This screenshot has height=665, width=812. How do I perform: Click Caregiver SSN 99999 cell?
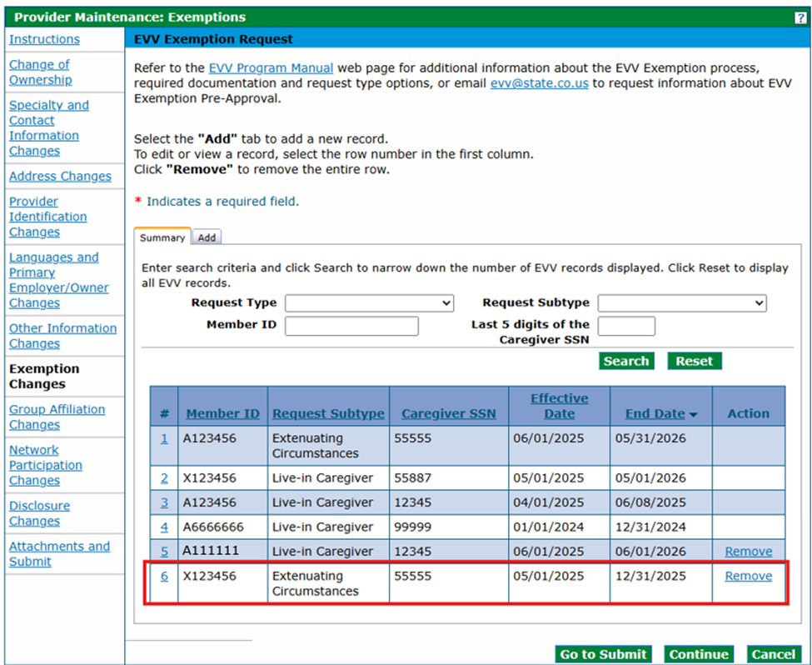tap(448, 527)
